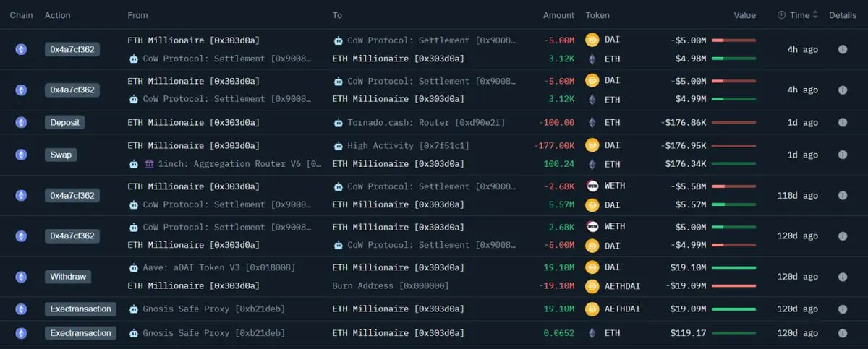
Task: Click info icon in the 118d ago row
Action: click(x=843, y=195)
